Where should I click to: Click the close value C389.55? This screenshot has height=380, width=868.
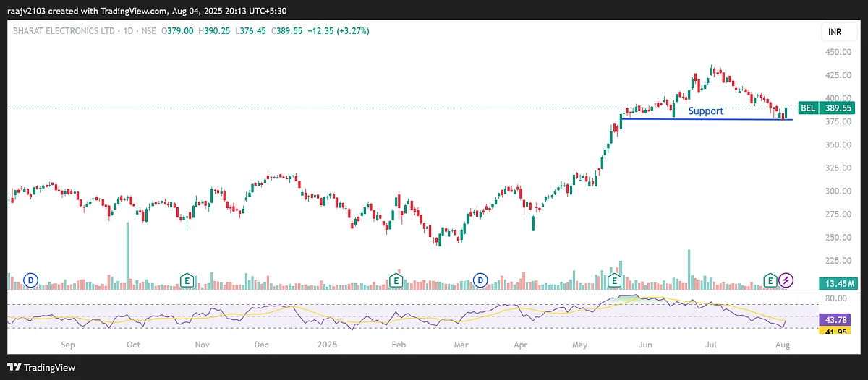pos(285,30)
